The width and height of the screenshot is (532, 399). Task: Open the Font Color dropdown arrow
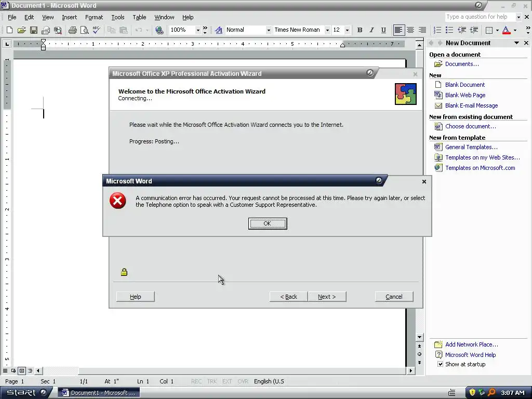(515, 30)
